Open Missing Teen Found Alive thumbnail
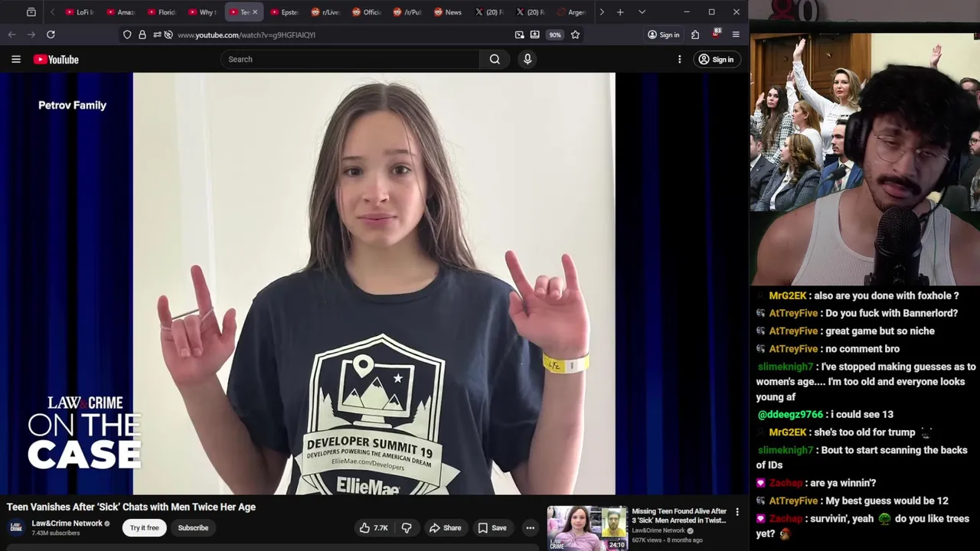Screen dimensions: 980x551 [587, 527]
